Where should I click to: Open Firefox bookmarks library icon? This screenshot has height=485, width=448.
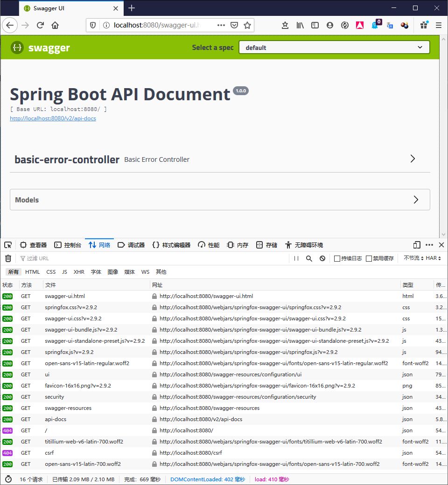[x=300, y=25]
